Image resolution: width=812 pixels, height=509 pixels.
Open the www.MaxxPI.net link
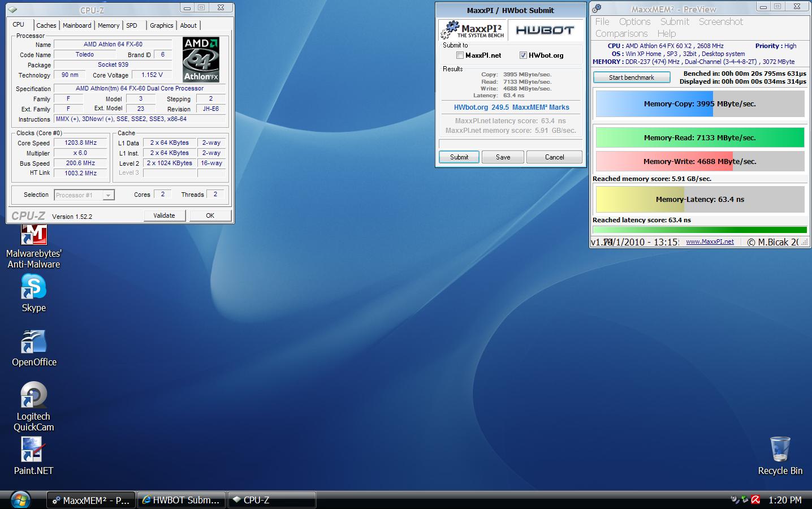(710, 241)
